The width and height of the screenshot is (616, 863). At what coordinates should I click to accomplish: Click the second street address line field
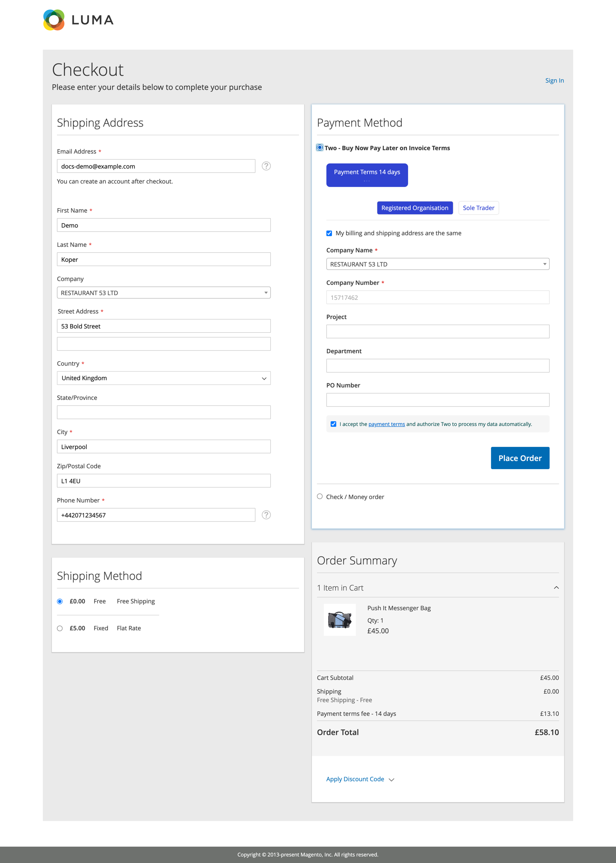[x=164, y=344]
